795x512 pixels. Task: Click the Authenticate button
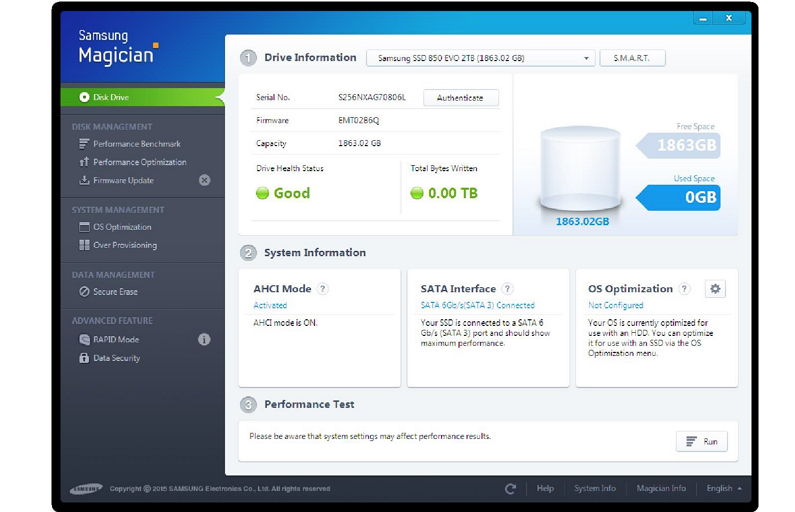point(460,98)
